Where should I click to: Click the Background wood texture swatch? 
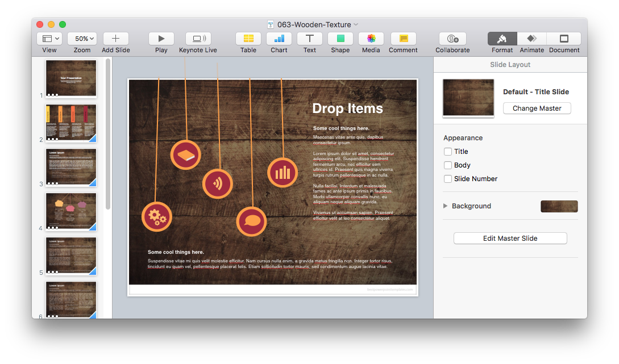[x=559, y=206]
